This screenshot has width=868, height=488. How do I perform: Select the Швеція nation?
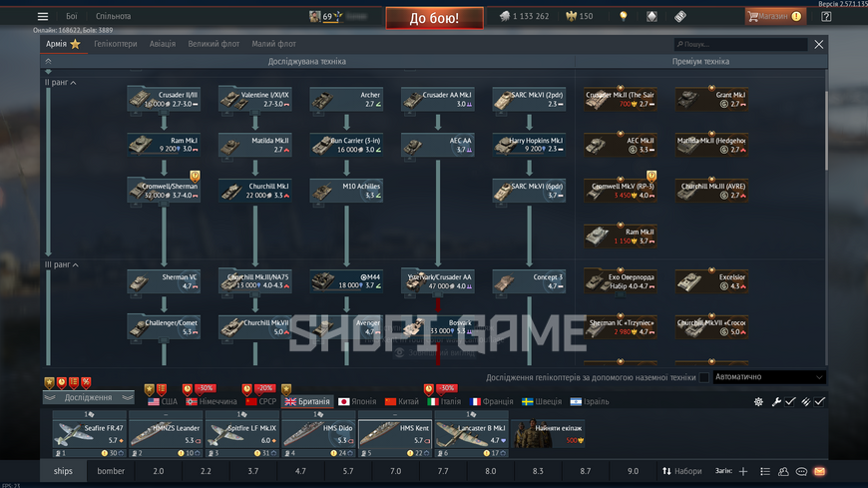[x=542, y=401]
